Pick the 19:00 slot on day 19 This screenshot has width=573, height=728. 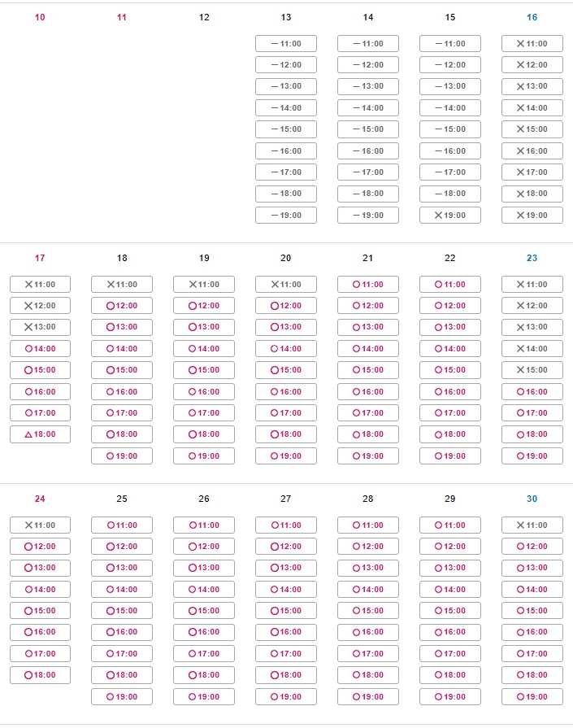tap(204, 456)
